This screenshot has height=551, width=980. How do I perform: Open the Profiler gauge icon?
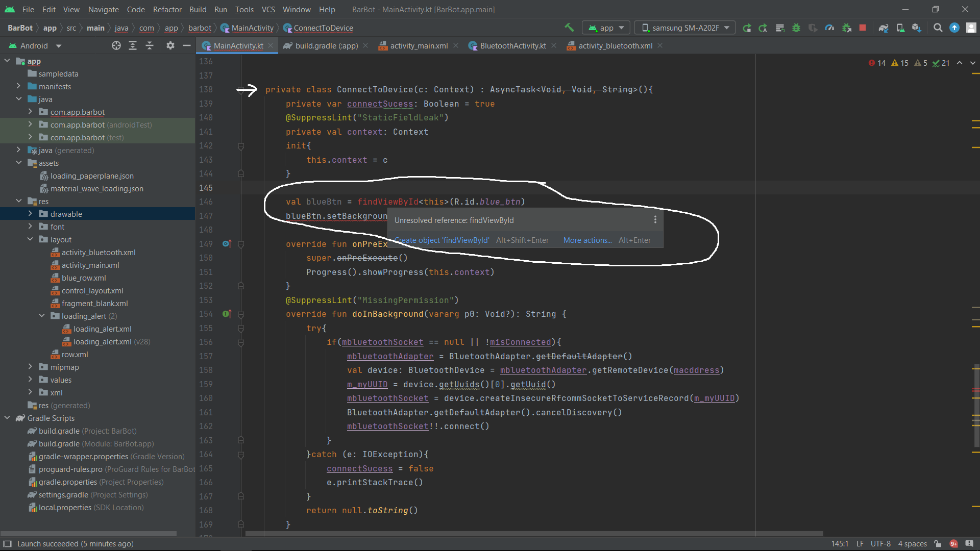point(830,28)
